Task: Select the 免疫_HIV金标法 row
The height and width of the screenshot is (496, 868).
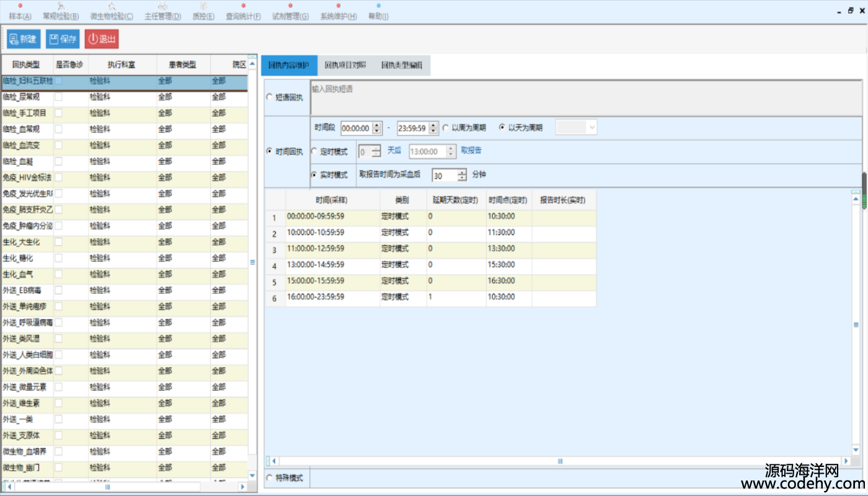Action: [124, 178]
